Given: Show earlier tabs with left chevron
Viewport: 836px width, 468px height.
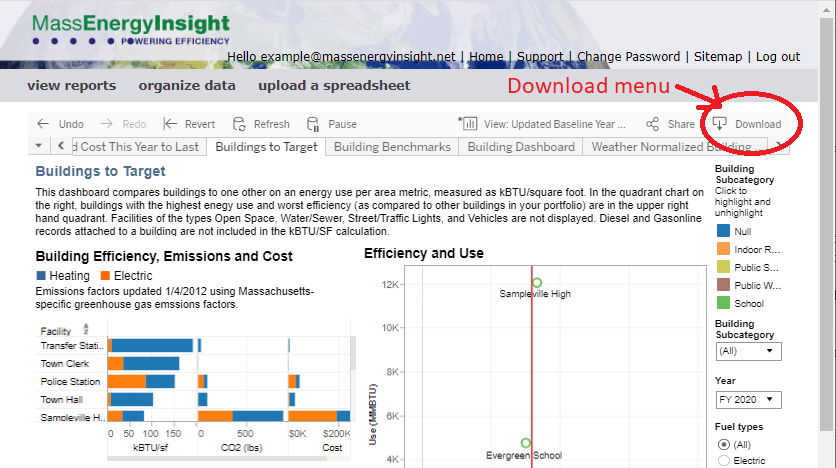Looking at the screenshot, I should (x=61, y=146).
